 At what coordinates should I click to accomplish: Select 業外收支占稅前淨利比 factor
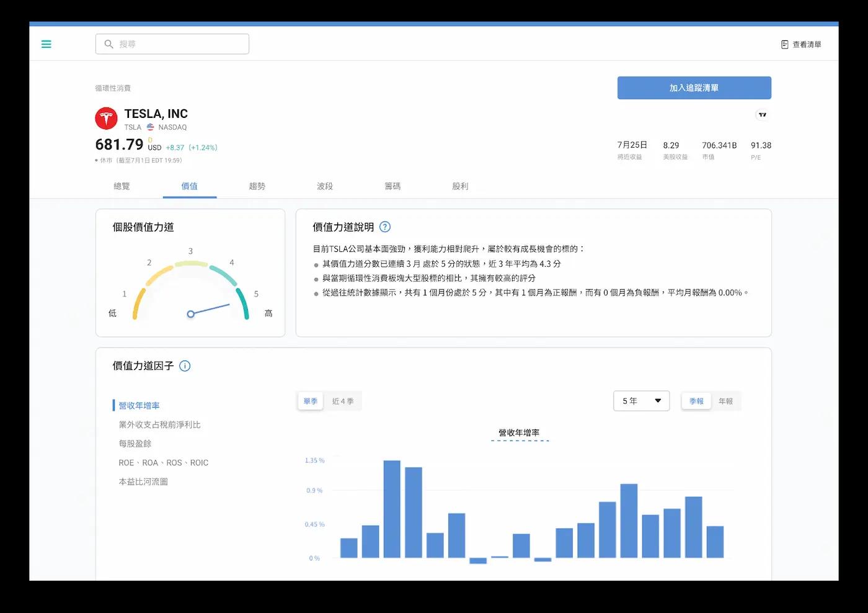click(159, 425)
